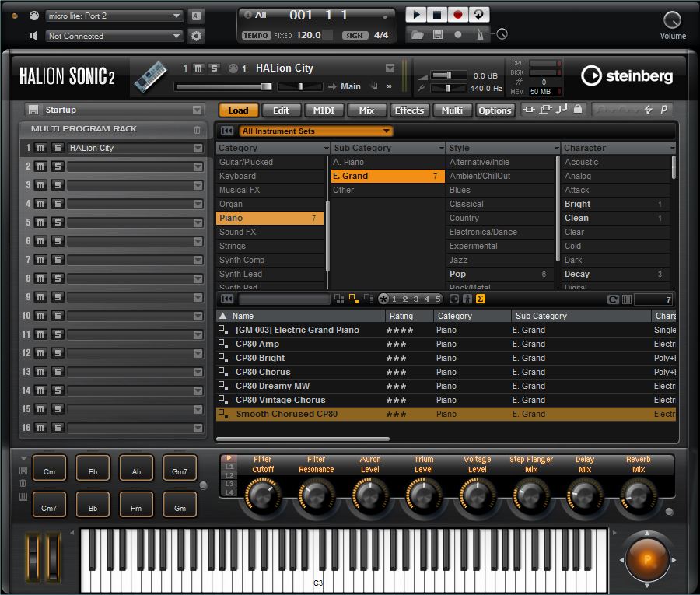The image size is (700, 595).
Task: Trigger the Fm chord pad
Action: point(136,504)
